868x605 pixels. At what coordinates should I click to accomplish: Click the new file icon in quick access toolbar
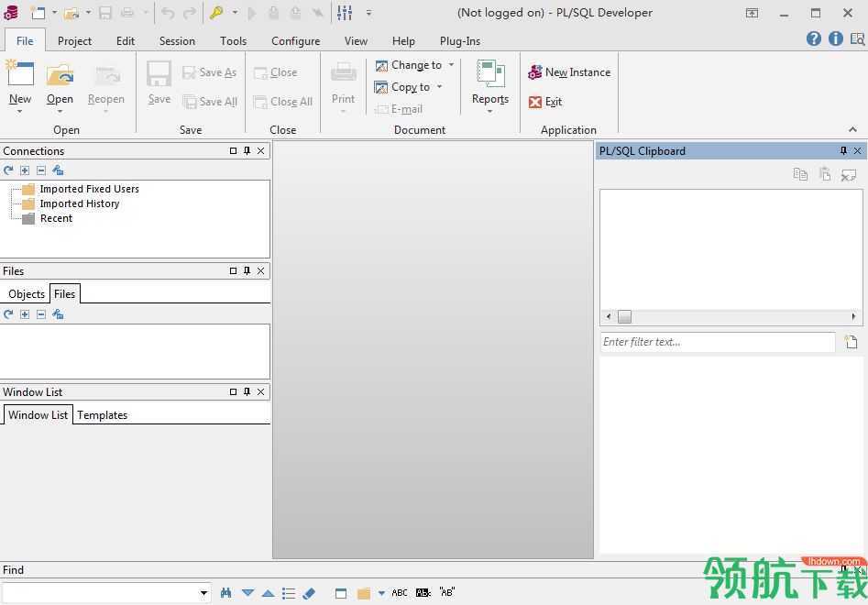(38, 12)
